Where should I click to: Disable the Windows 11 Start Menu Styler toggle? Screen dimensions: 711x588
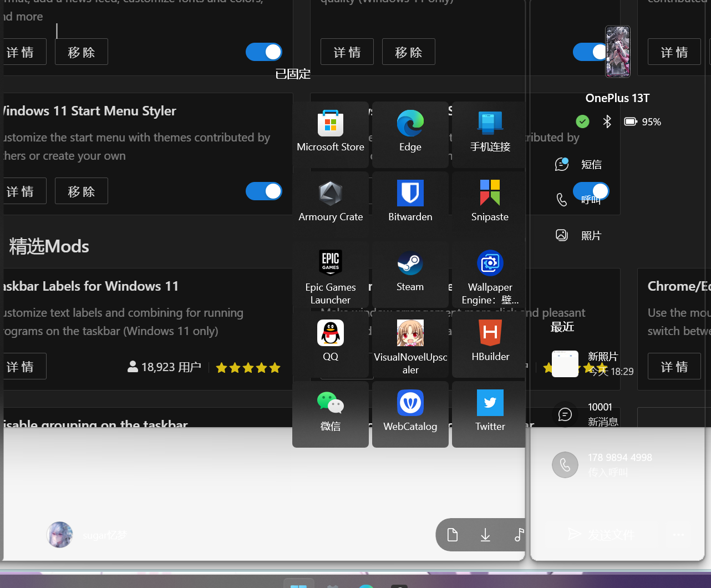264,191
